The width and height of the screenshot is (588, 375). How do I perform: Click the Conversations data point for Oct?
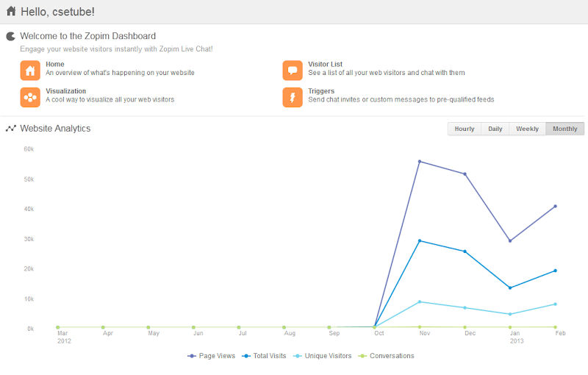point(374,327)
